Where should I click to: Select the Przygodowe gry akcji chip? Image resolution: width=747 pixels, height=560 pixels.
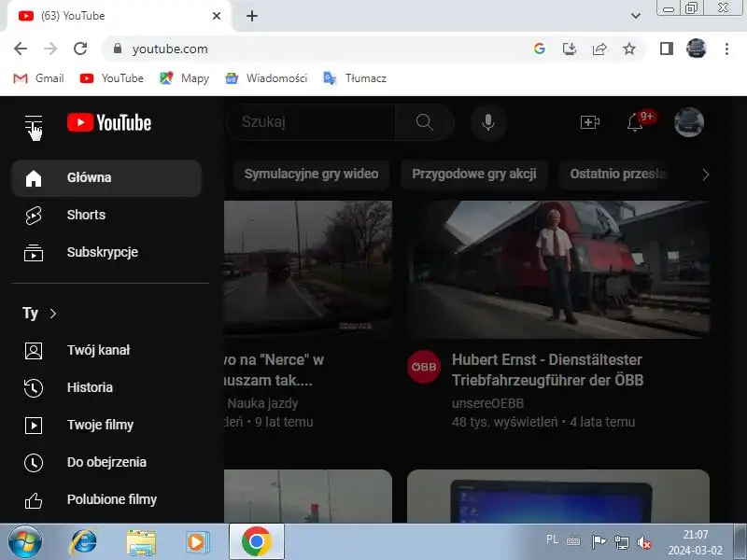pos(474,175)
